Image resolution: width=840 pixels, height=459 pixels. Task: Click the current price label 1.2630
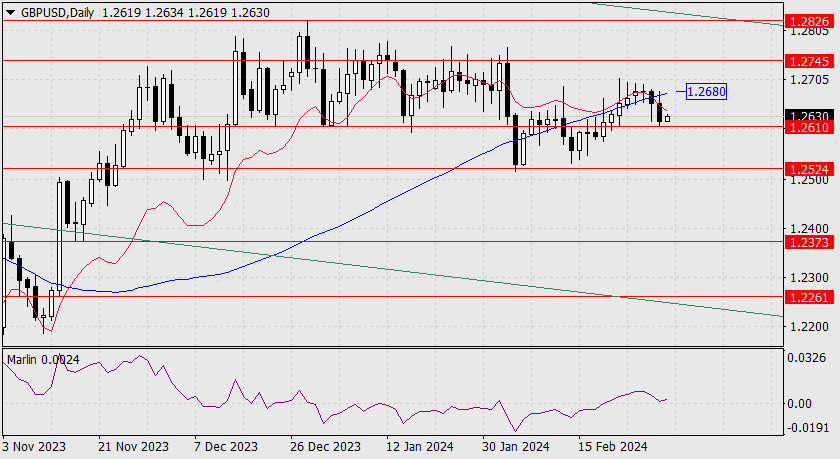click(809, 116)
